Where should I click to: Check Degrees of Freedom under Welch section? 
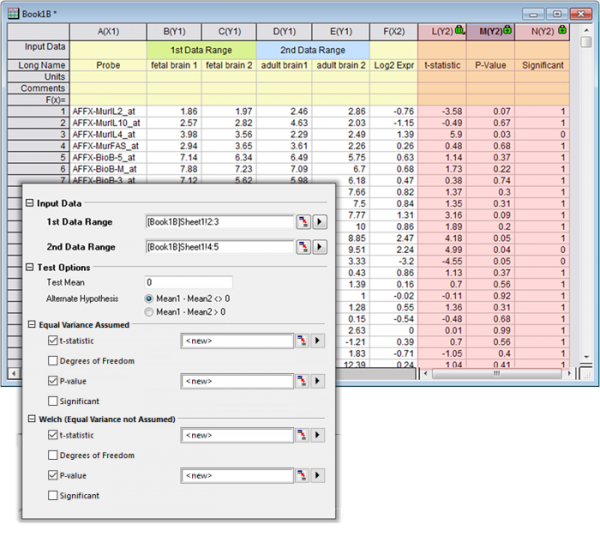(x=53, y=455)
